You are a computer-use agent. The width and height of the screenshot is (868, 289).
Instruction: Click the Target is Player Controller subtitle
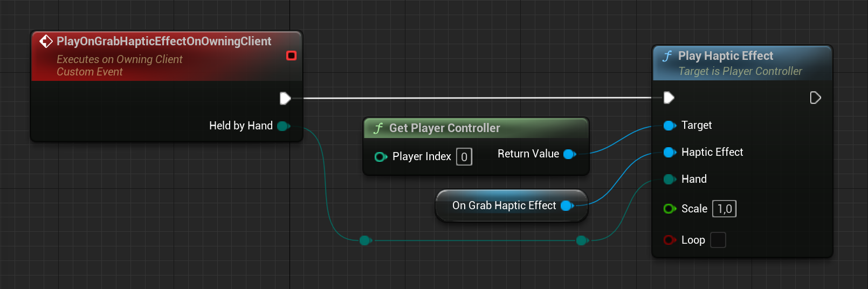pyautogui.click(x=740, y=71)
